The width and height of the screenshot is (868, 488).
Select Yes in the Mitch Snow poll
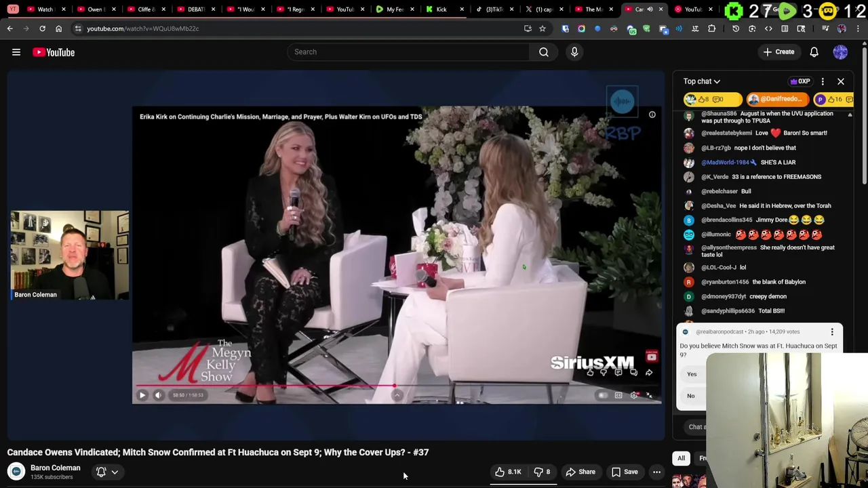(x=692, y=374)
